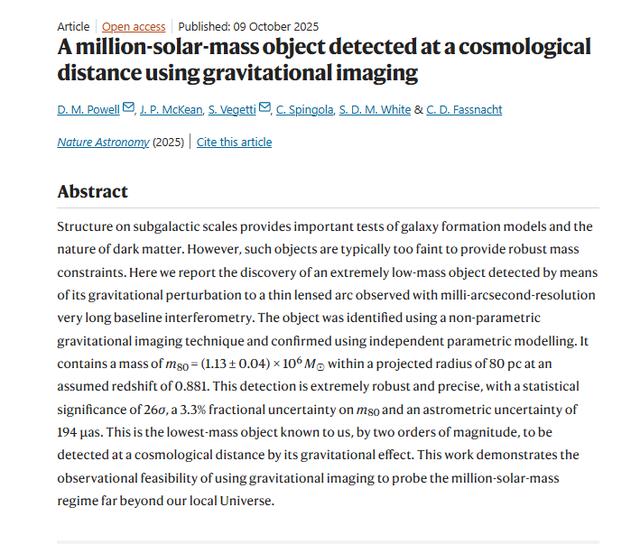Click the abstract's first sentence about subgalactic scales

[x=300, y=227]
